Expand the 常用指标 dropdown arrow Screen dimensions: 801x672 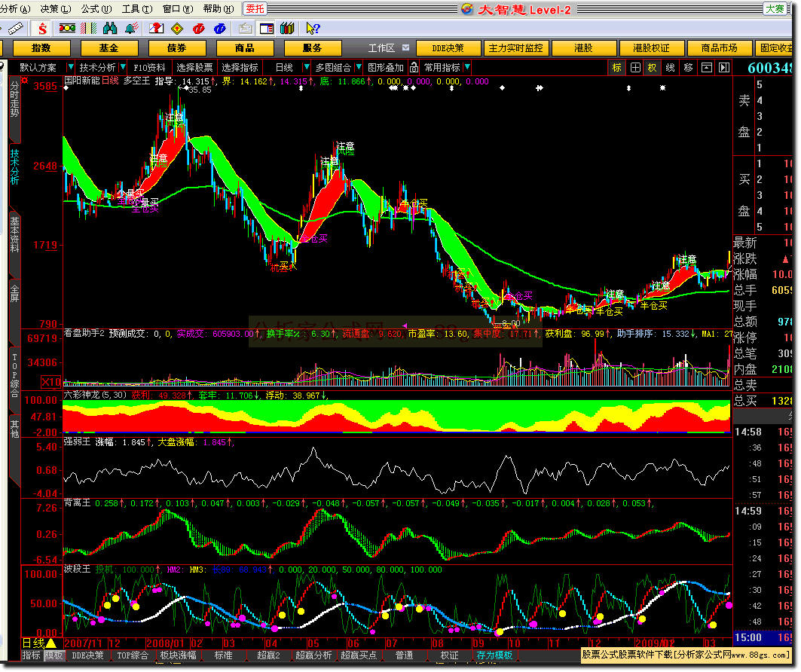(467, 67)
